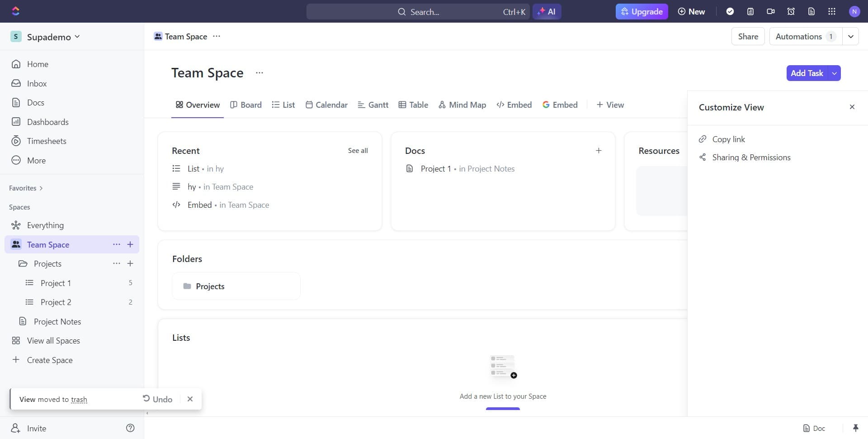
Task: Click Sharing & Permissions option
Action: [751, 157]
